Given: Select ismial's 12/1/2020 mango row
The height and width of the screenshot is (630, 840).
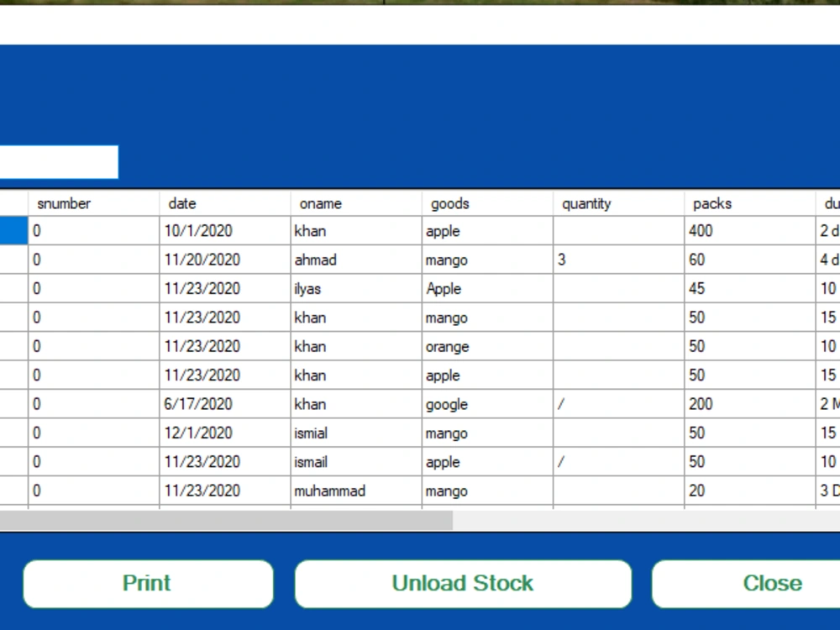Looking at the screenshot, I should click(x=336, y=433).
